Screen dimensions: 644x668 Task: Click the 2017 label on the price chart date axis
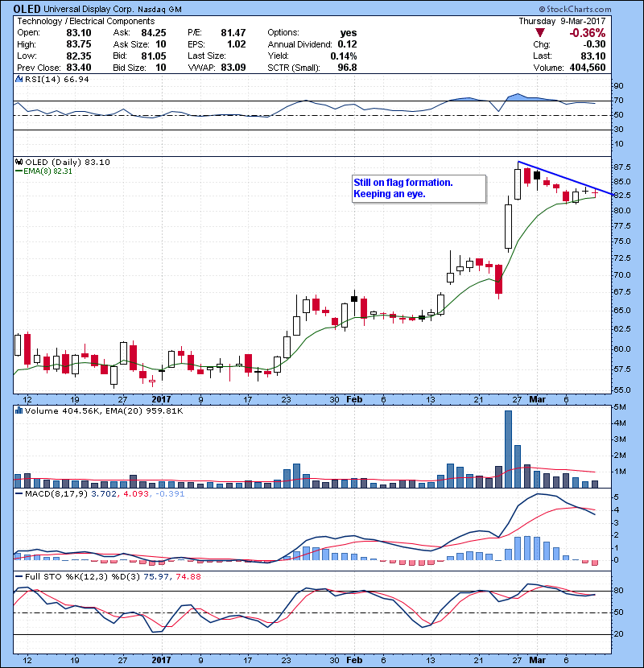point(161,400)
